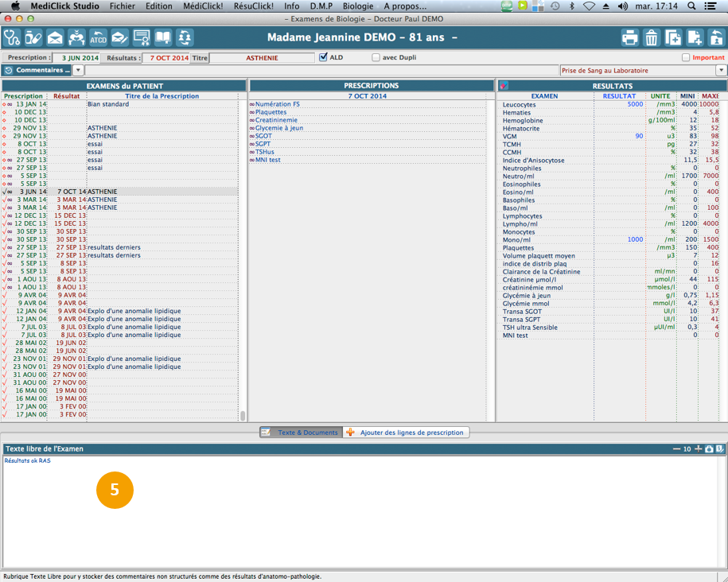This screenshot has height=582, width=728.
Task: Click in the Titre field showing ASTHENIE
Action: pos(263,57)
